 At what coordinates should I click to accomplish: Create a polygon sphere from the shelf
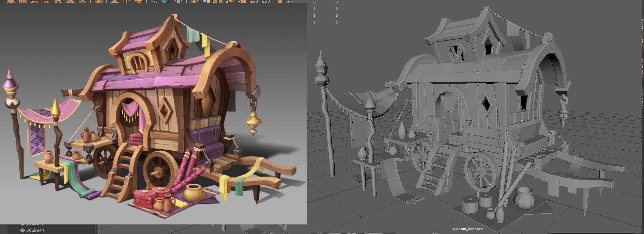click(11, 1)
